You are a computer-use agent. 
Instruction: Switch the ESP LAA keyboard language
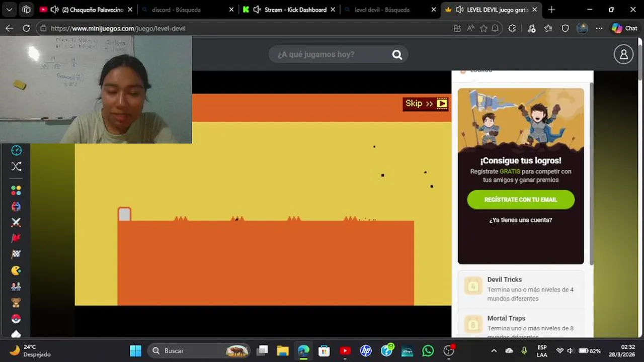pyautogui.click(x=542, y=350)
